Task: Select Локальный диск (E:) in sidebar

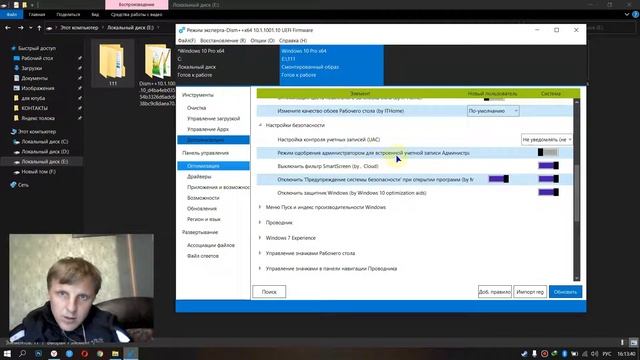Action: (44, 162)
